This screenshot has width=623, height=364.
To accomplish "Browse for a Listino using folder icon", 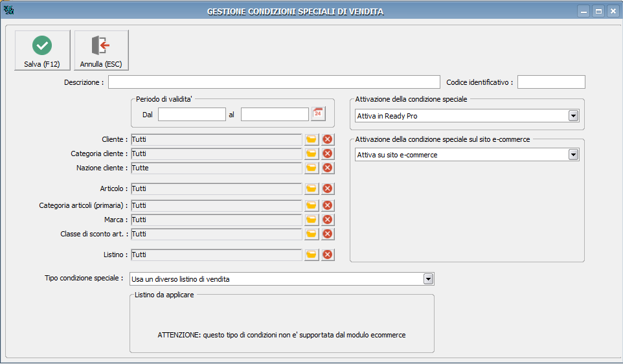I will click(x=311, y=255).
